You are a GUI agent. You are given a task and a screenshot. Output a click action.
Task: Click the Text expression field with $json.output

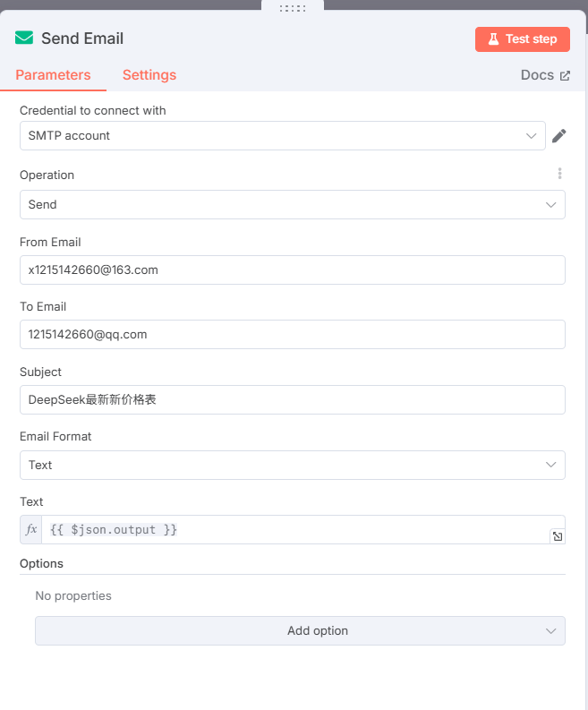[x=295, y=530]
